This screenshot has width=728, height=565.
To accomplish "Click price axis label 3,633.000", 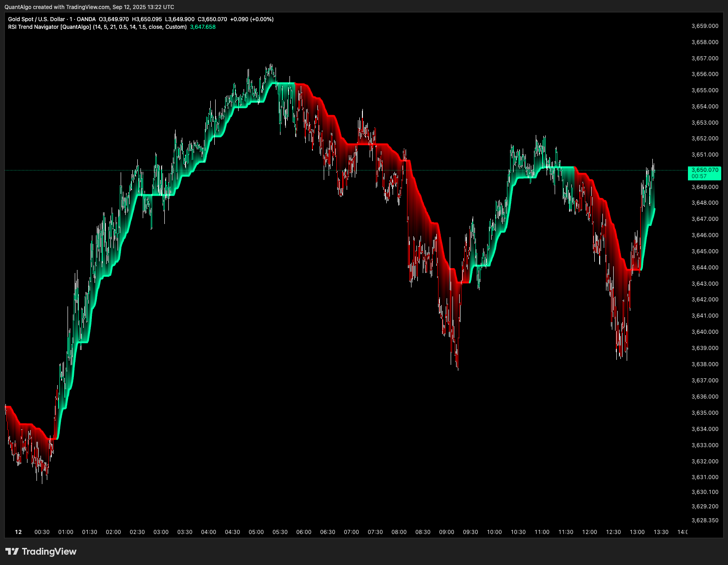I will pos(705,445).
